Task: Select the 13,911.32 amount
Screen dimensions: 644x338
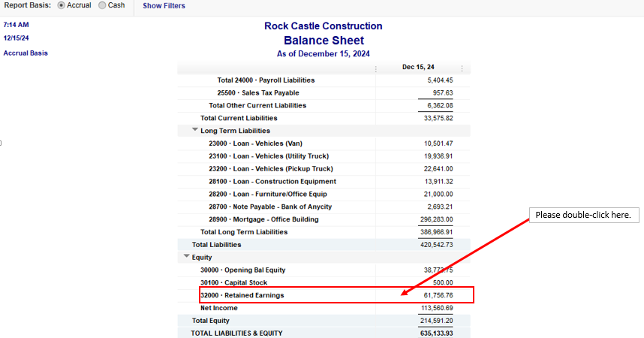Action: [x=438, y=181]
